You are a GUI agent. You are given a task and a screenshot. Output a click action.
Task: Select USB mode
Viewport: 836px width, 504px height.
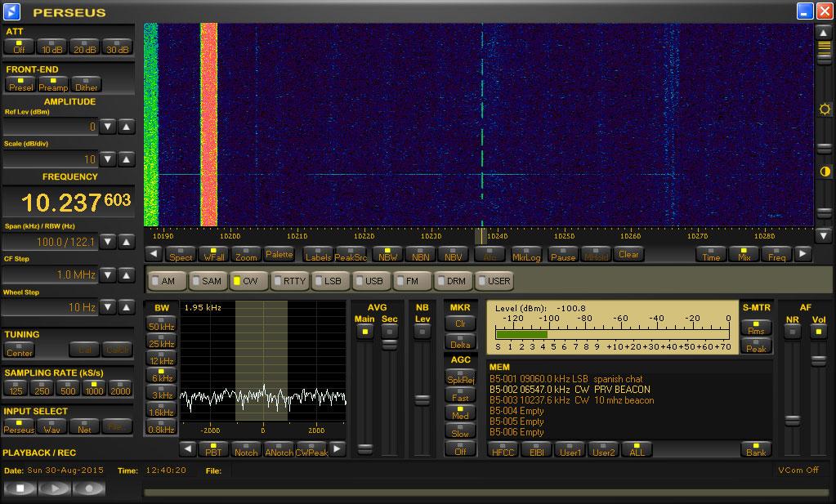click(373, 281)
